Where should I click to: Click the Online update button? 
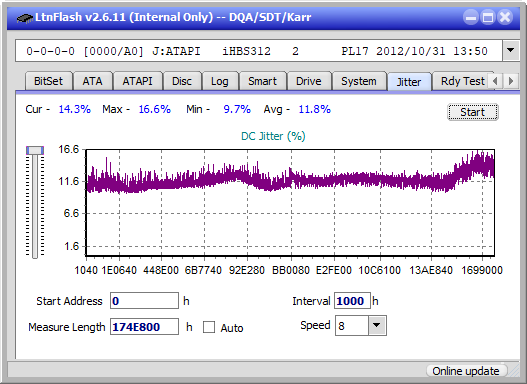(x=466, y=371)
